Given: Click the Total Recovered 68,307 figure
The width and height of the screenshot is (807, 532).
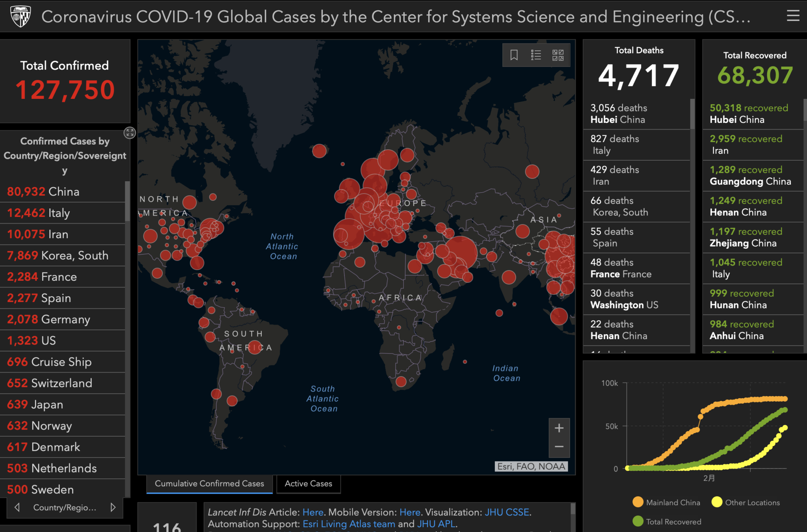Looking at the screenshot, I should point(755,75).
